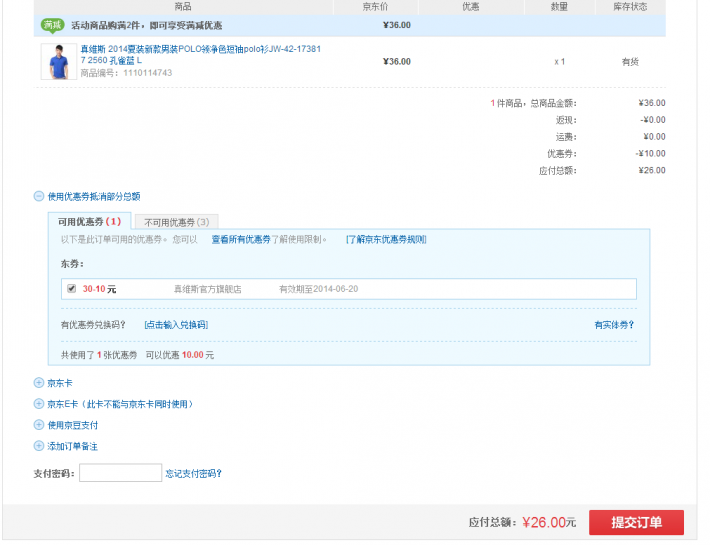
Task: Click the 忘记支付密码? link
Action: tap(193, 474)
